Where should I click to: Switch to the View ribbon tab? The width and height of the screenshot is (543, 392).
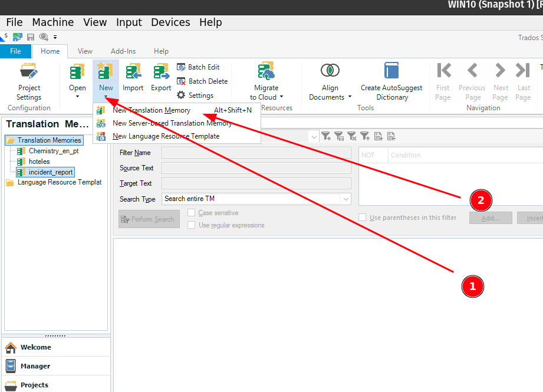click(x=85, y=51)
